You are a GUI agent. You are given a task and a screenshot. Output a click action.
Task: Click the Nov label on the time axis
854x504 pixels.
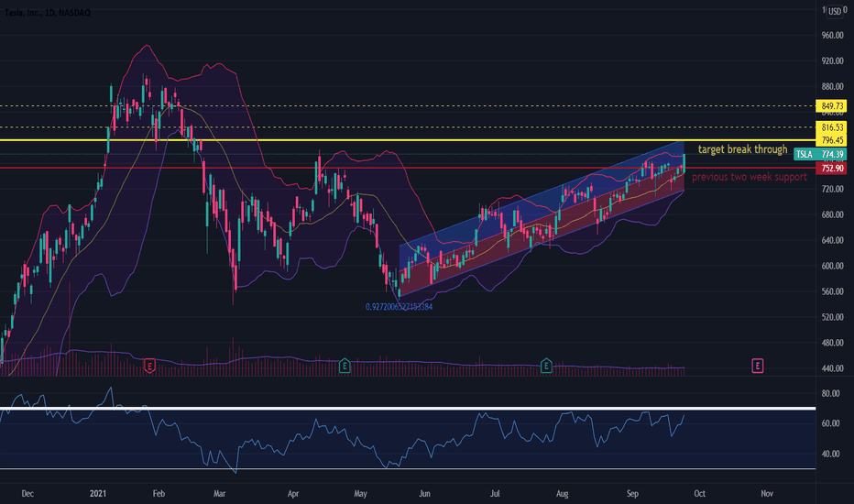pyautogui.click(x=767, y=494)
